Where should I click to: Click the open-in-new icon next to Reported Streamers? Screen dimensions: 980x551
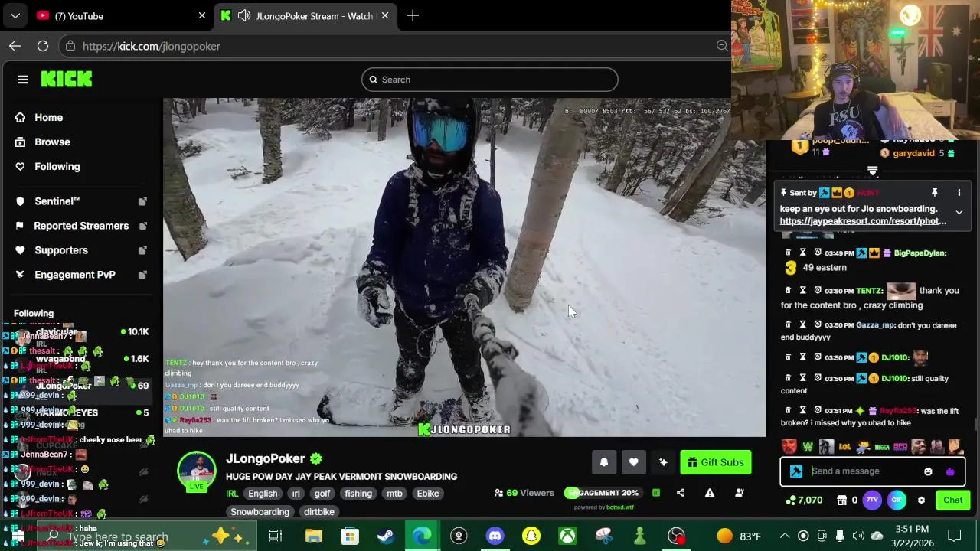pos(142,226)
